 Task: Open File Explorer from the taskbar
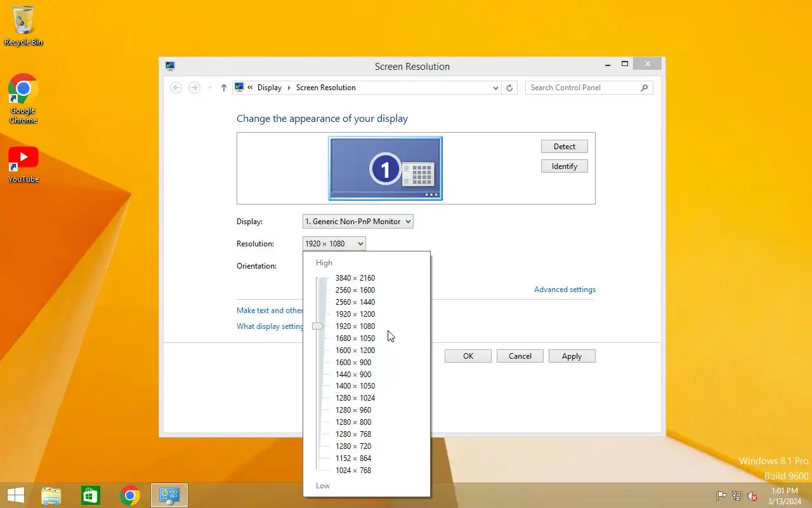coord(51,495)
